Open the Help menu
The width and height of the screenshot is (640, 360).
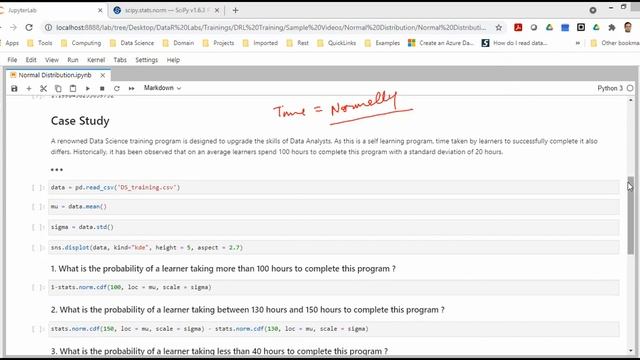pyautogui.click(x=173, y=60)
